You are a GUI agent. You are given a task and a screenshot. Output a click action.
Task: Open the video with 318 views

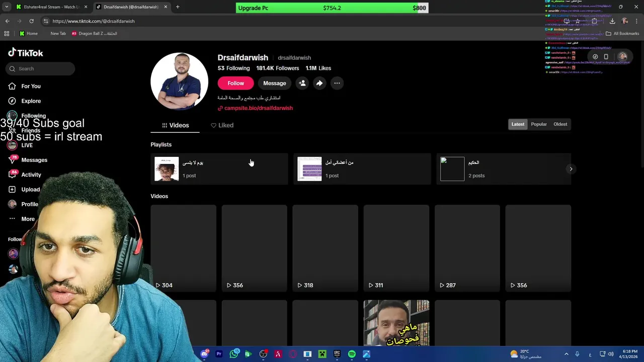tap(325, 248)
